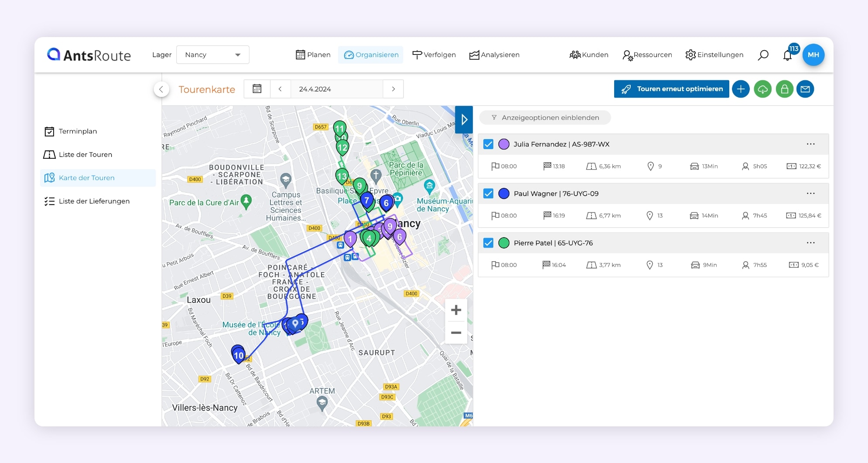Click the blue plus add-tour icon

(x=741, y=89)
